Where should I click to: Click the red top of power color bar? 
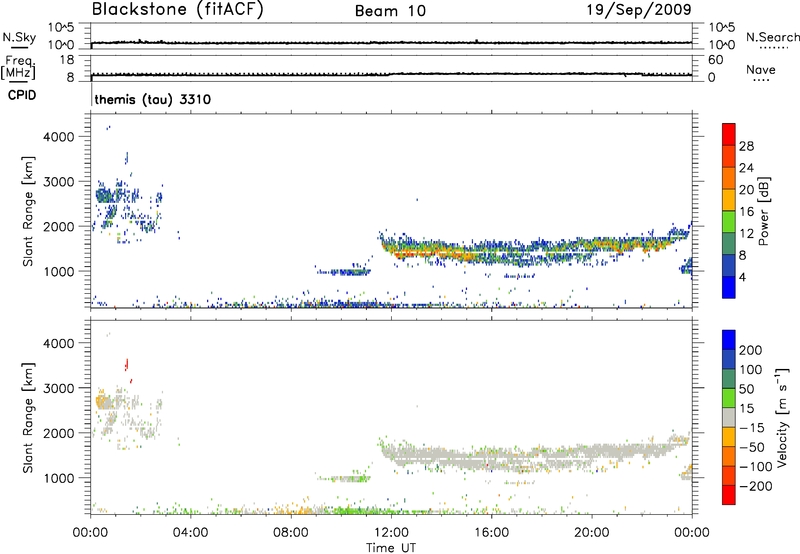pos(729,134)
